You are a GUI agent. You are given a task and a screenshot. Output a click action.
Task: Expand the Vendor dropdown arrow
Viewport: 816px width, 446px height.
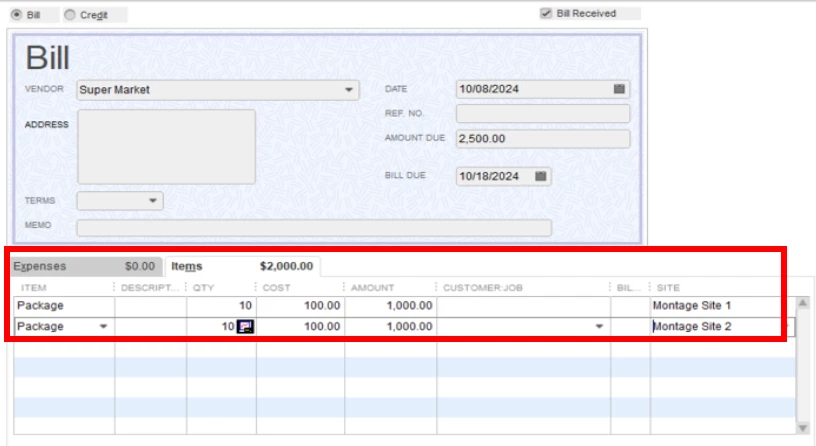click(x=349, y=90)
